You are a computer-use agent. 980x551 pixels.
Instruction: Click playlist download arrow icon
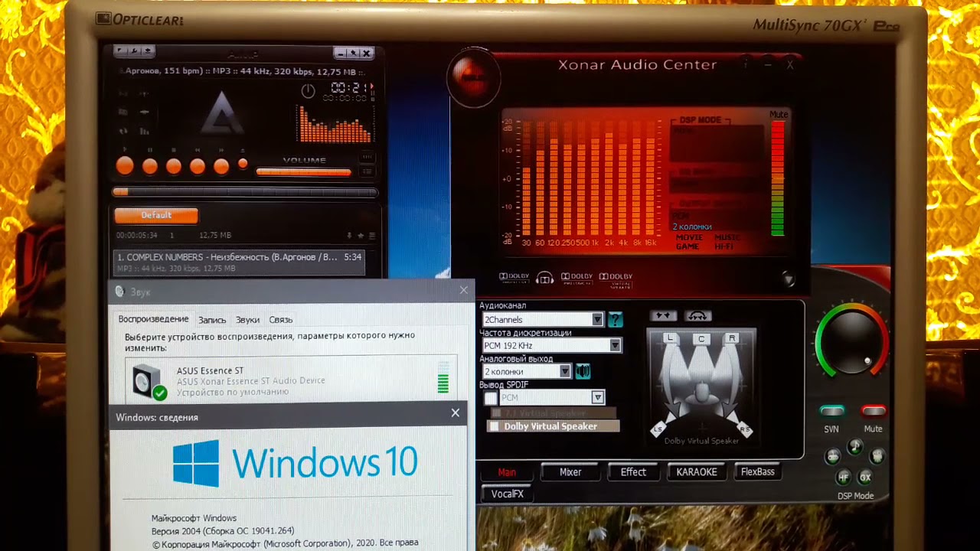click(x=350, y=236)
